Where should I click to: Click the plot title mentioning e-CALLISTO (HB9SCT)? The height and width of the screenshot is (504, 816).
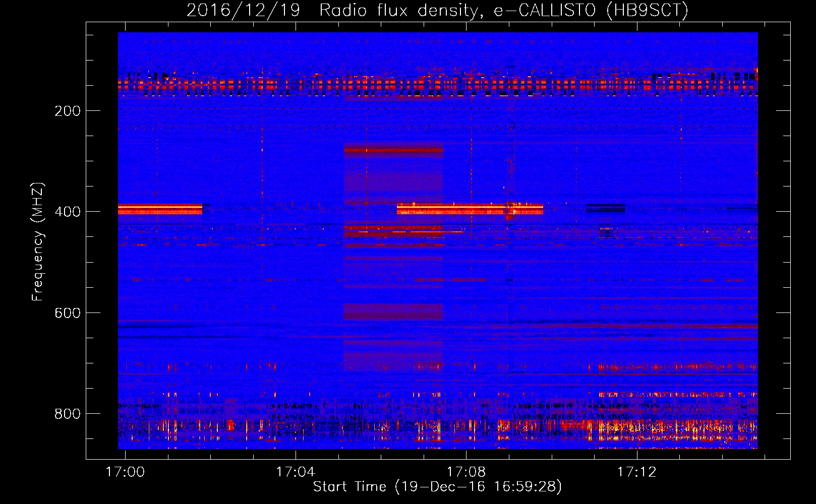pos(438,10)
